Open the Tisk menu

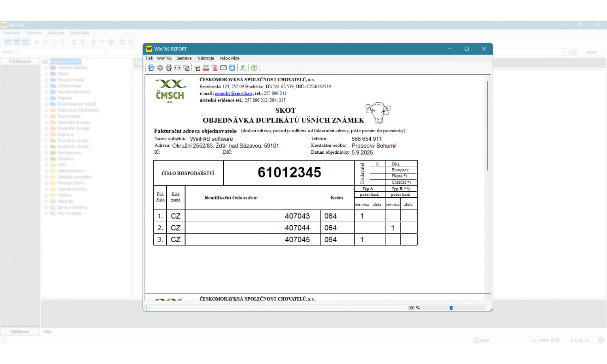[149, 58]
